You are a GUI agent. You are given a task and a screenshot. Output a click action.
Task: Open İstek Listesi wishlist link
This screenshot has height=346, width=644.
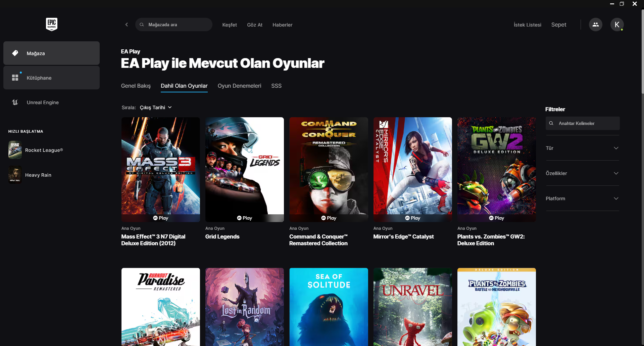pyautogui.click(x=528, y=25)
